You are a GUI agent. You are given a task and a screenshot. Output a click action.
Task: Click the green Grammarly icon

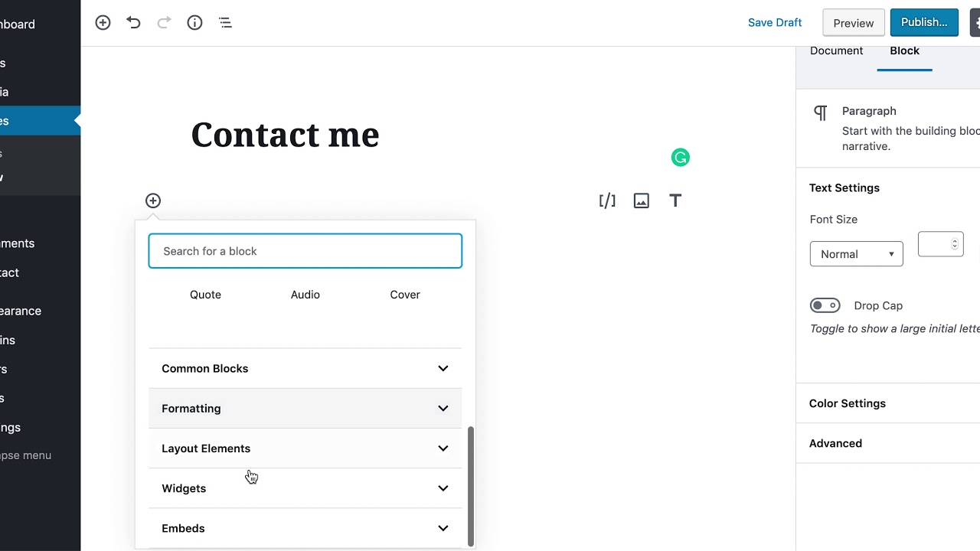(680, 158)
